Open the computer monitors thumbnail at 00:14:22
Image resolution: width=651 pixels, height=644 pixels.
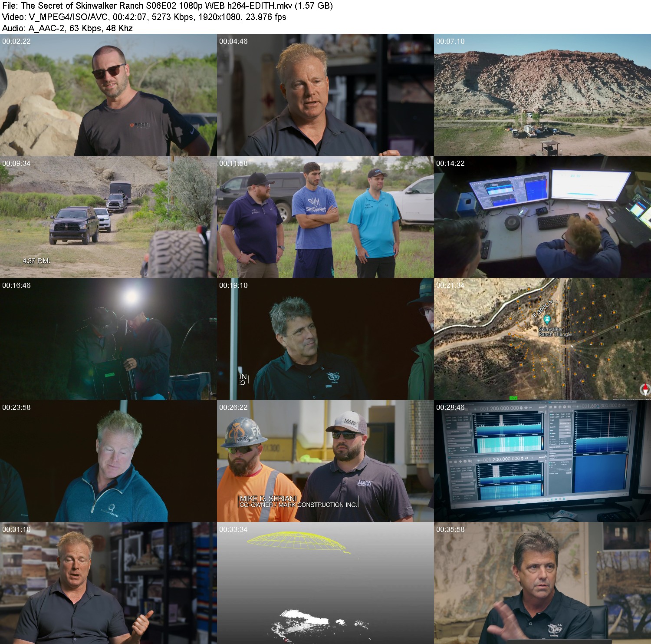point(542,217)
